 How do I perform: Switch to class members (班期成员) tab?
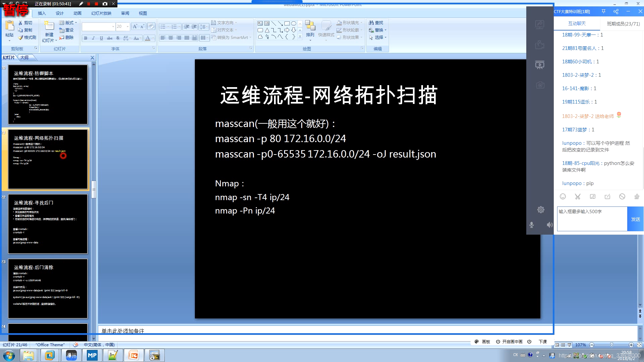click(x=623, y=23)
